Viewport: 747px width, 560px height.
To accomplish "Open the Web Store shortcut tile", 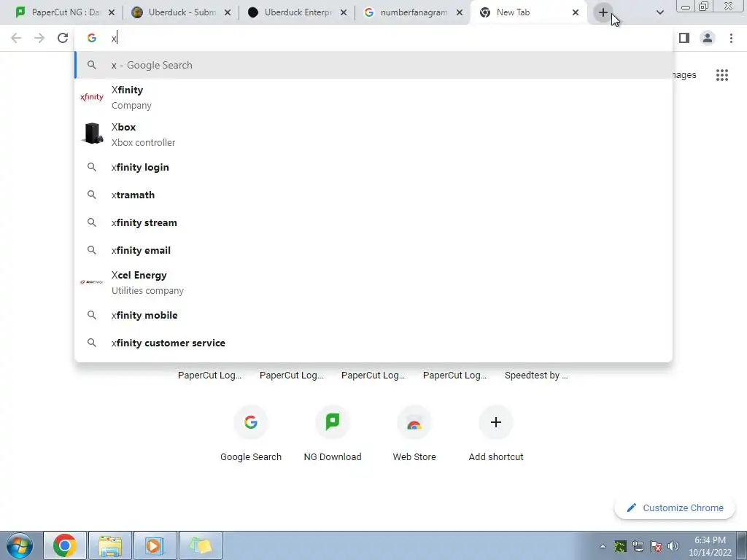I will coord(414,435).
